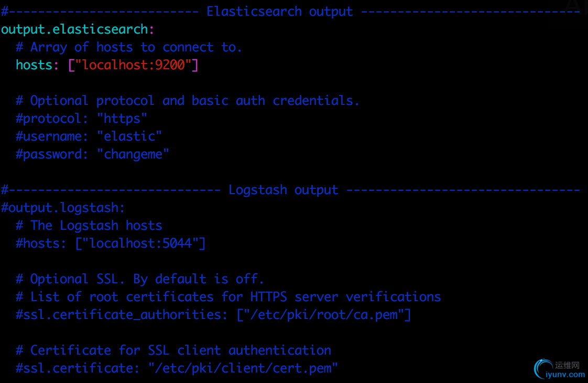588x383 pixels.
Task: Click the "# Optional protocol and basic auth credentials." comment
Action: [188, 101]
